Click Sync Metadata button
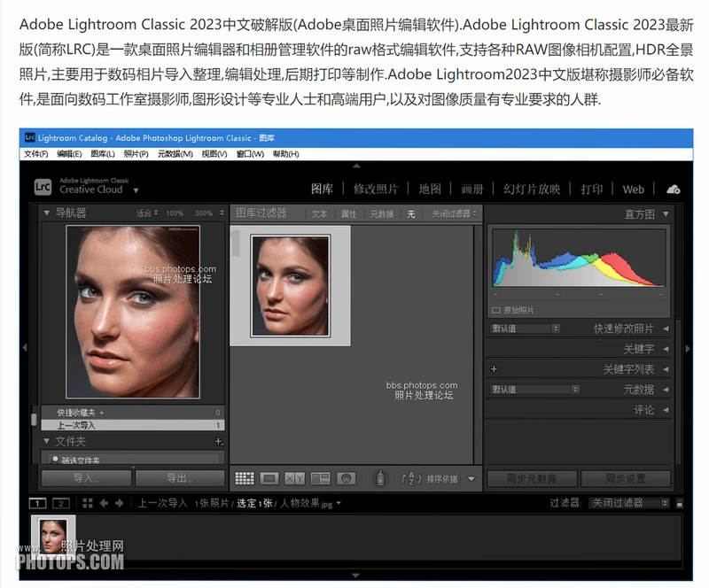Viewport: 709px width, 588px height. [532, 478]
